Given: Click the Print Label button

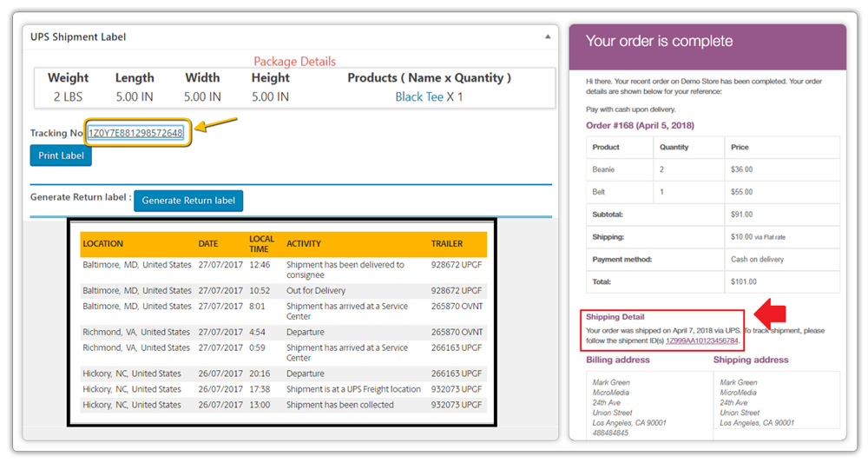Looking at the screenshot, I should pyautogui.click(x=61, y=155).
